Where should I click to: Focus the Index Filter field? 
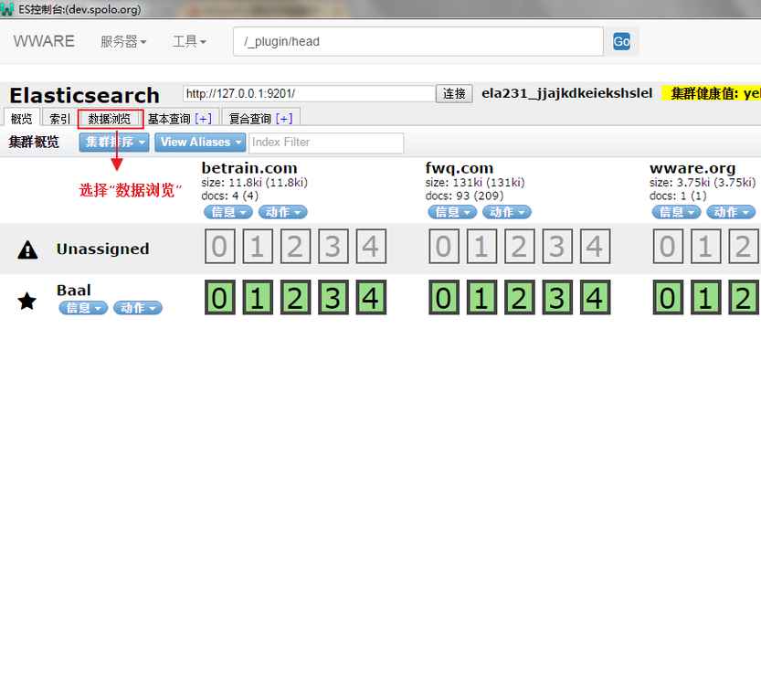point(326,143)
